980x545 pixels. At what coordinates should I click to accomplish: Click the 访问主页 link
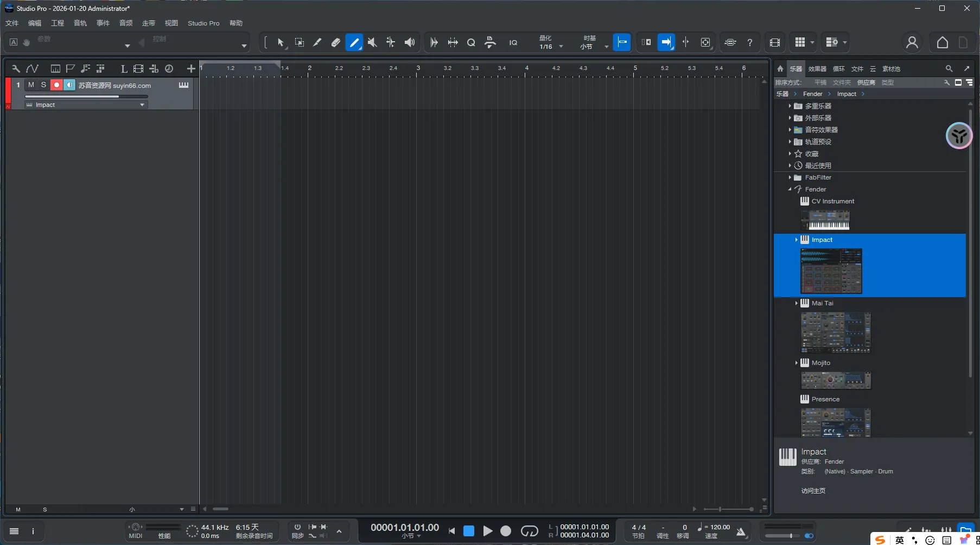pos(813,490)
